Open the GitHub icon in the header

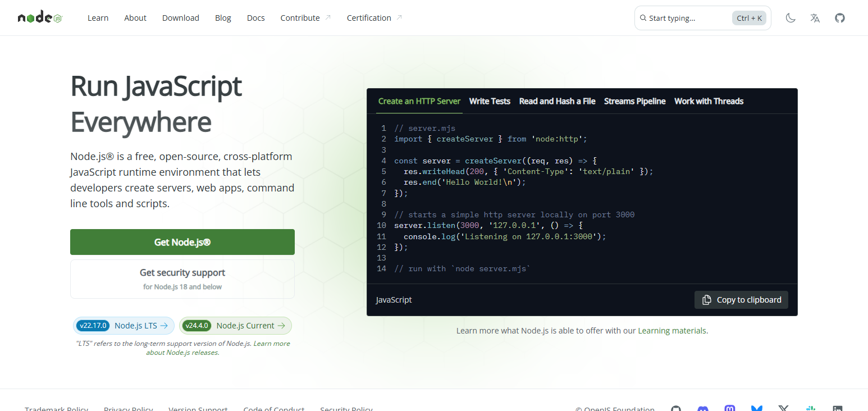coord(840,18)
